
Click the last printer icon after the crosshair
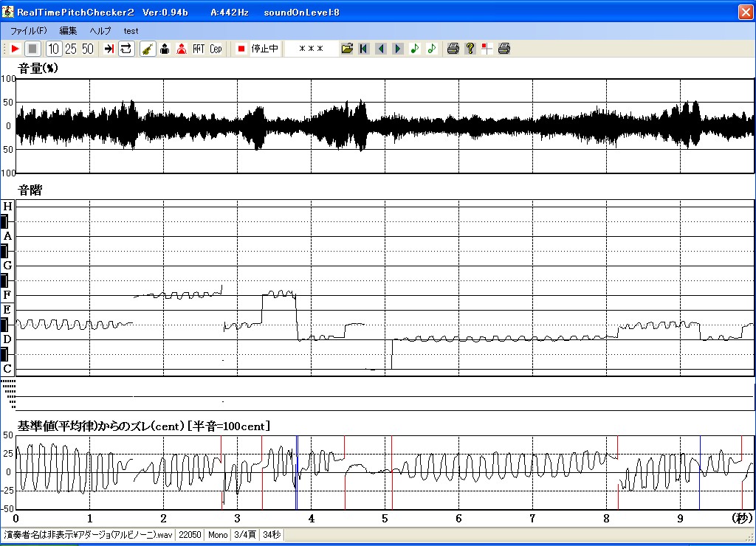tap(504, 49)
